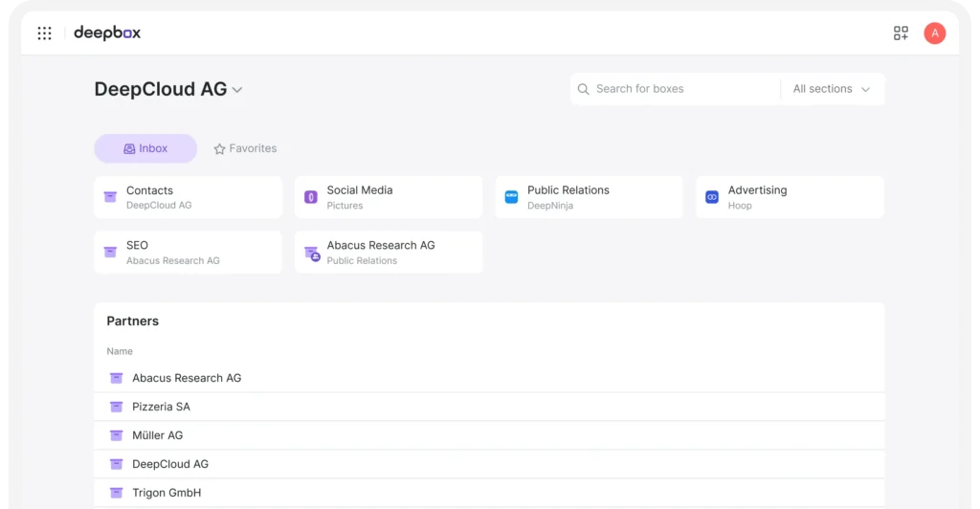Click the deepbox logo

point(107,33)
